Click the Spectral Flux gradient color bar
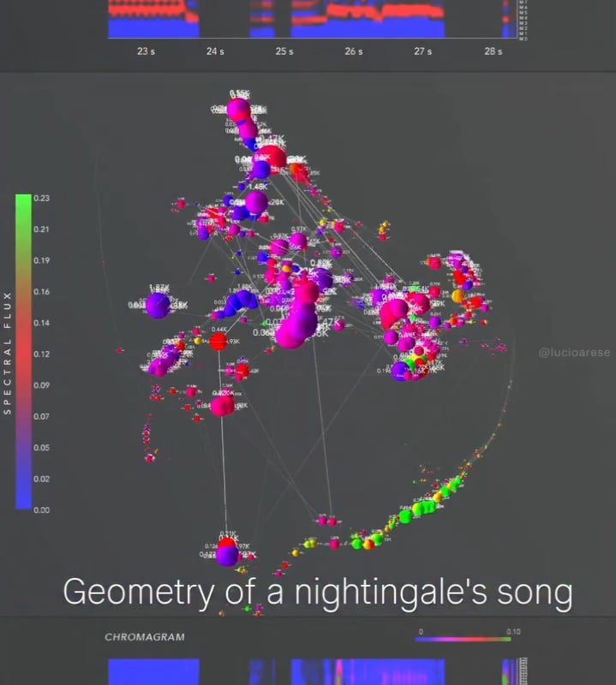This screenshot has height=685, width=616. click(x=23, y=352)
